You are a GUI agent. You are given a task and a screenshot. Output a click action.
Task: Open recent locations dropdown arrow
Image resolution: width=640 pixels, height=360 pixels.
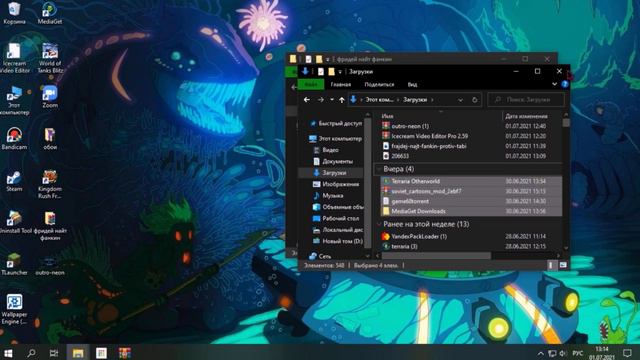(x=332, y=100)
